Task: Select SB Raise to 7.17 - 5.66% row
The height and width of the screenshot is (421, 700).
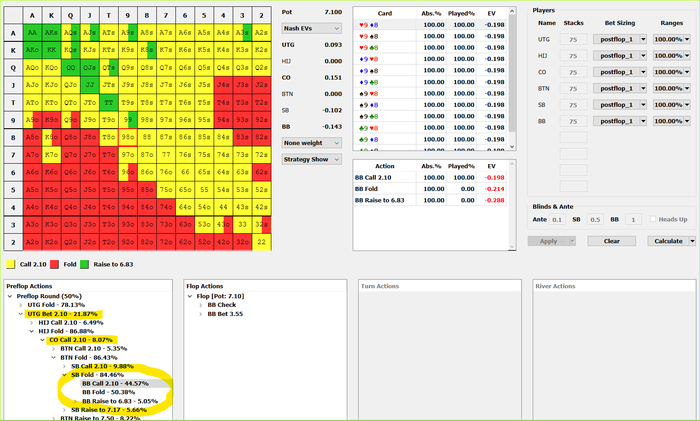Action: click(109, 410)
